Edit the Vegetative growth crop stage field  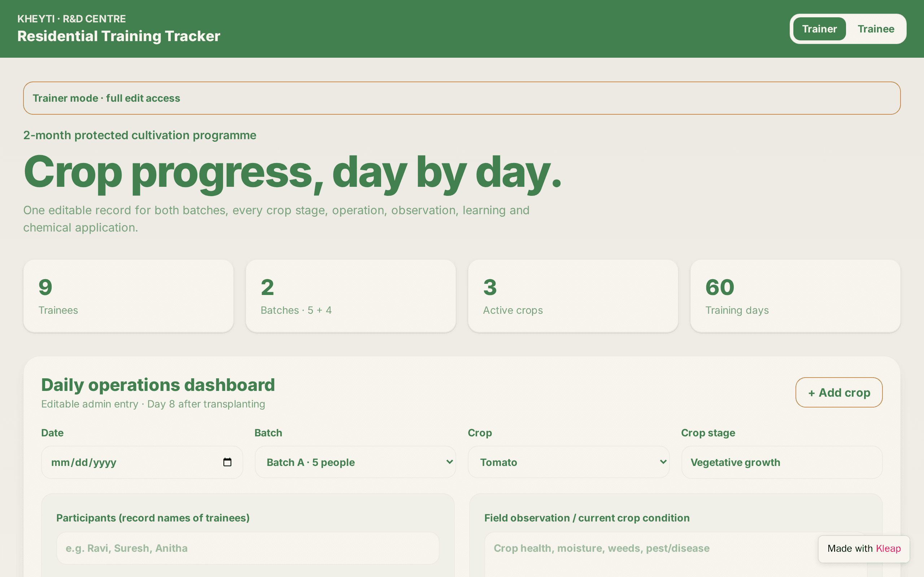tap(781, 462)
